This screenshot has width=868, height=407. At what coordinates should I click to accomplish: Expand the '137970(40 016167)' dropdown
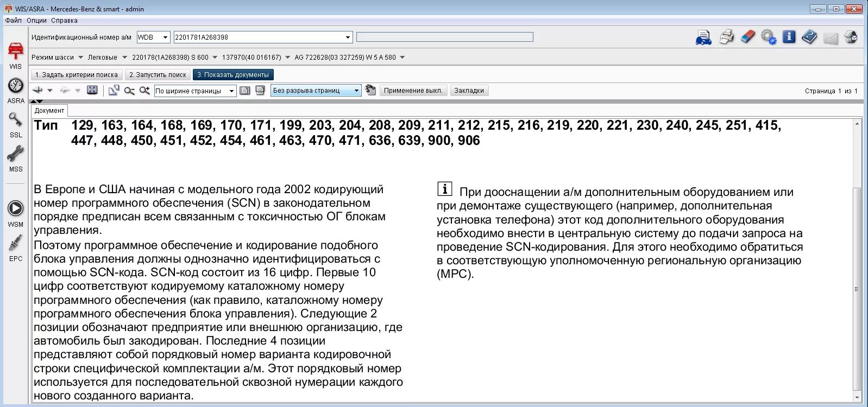(287, 57)
